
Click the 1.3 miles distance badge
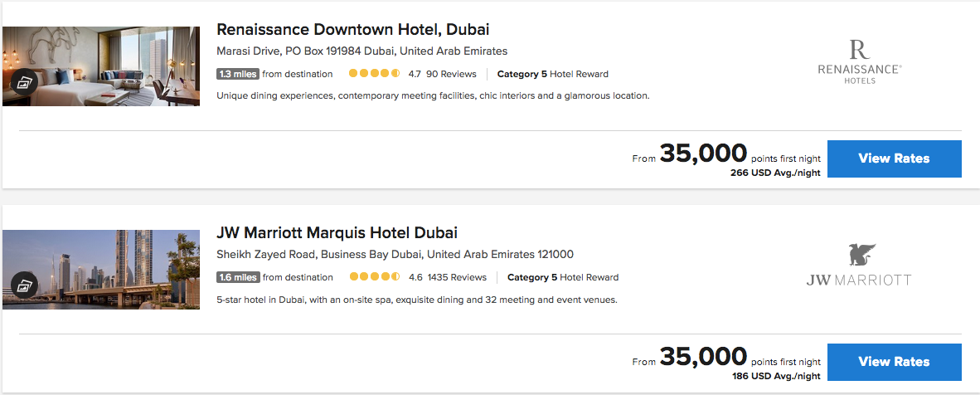click(x=238, y=74)
